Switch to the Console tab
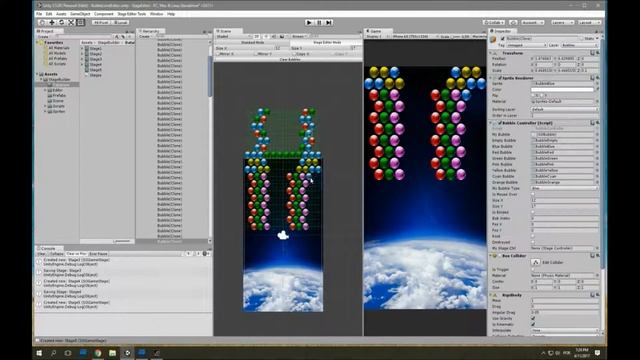The width and height of the screenshot is (640, 360). coord(48,248)
